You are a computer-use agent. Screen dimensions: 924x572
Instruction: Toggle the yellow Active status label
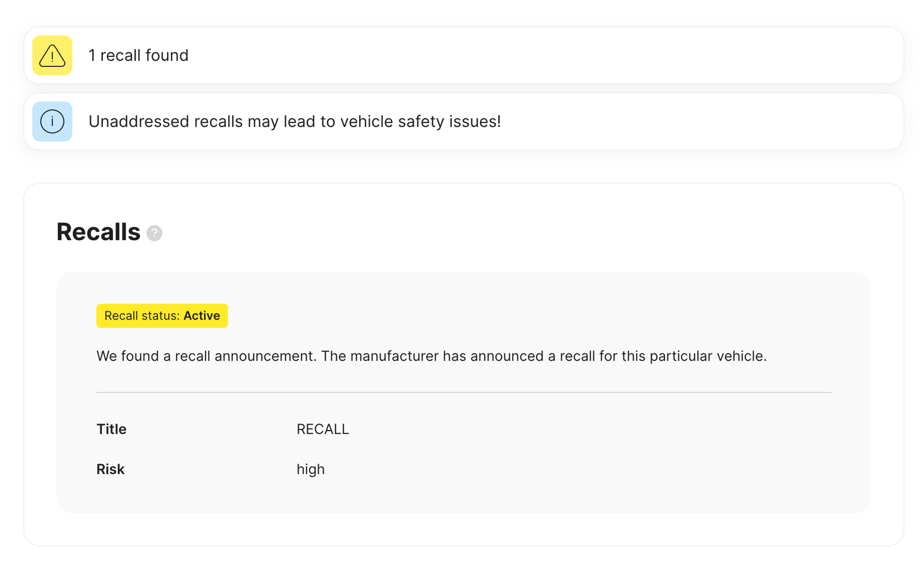pos(162,316)
